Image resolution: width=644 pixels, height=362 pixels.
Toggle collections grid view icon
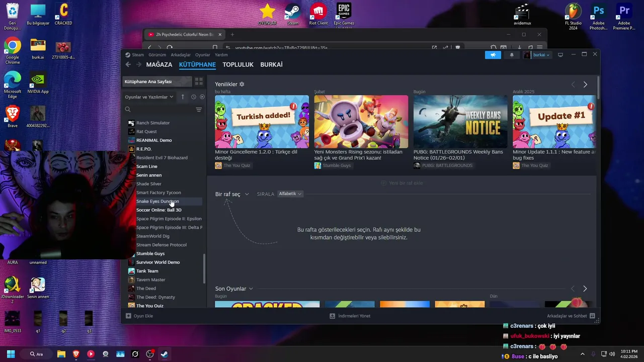199,81
